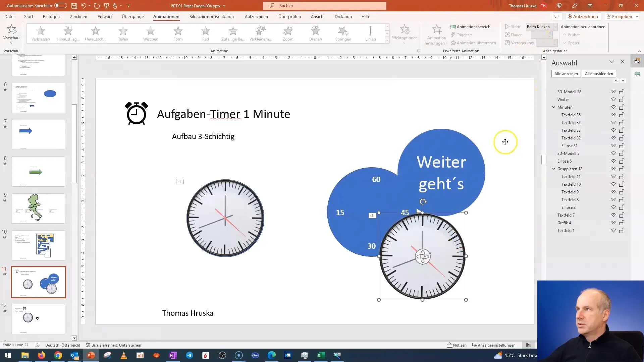Apply the Linien motion path animation
Image resolution: width=644 pixels, height=362 pixels.
tap(371, 34)
